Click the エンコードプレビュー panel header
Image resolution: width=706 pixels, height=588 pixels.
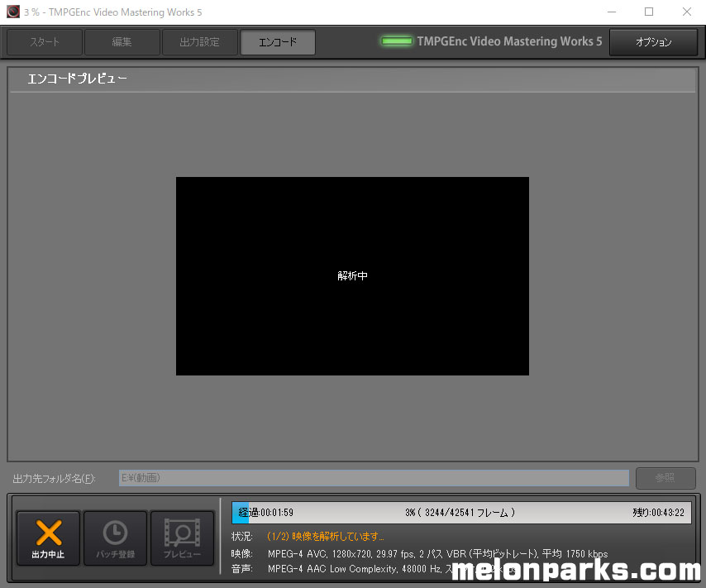352,79
